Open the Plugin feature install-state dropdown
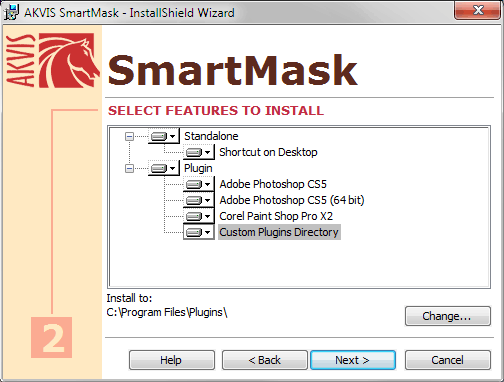This screenshot has height=382, width=504. (164, 168)
